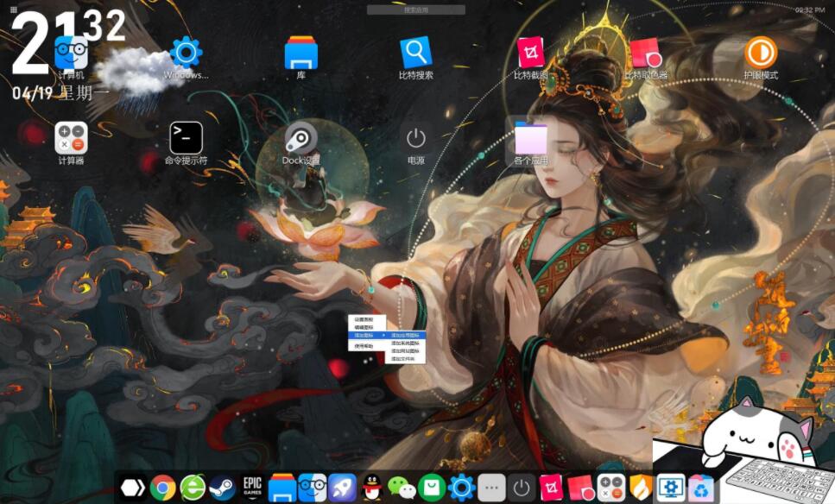Screen dimensions: 835x504
Task: Enable 护眼模式 from its desktop icon
Action: 761,52
